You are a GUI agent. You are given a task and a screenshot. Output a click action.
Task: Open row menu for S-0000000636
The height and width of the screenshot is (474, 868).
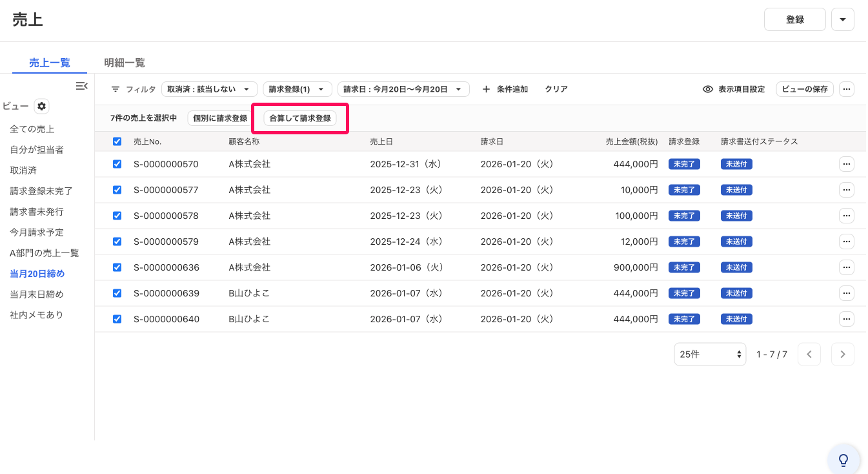(x=847, y=267)
